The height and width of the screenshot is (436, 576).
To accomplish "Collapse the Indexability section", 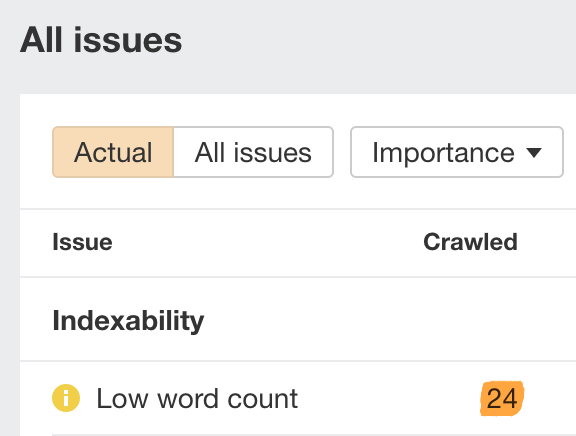I will (x=128, y=321).
